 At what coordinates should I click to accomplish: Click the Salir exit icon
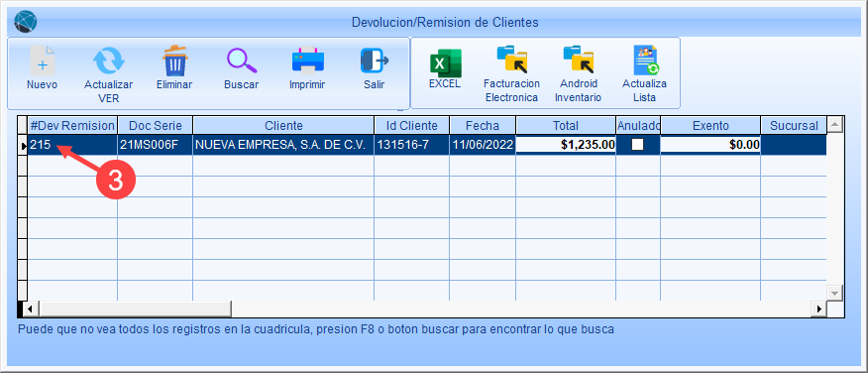(x=375, y=61)
